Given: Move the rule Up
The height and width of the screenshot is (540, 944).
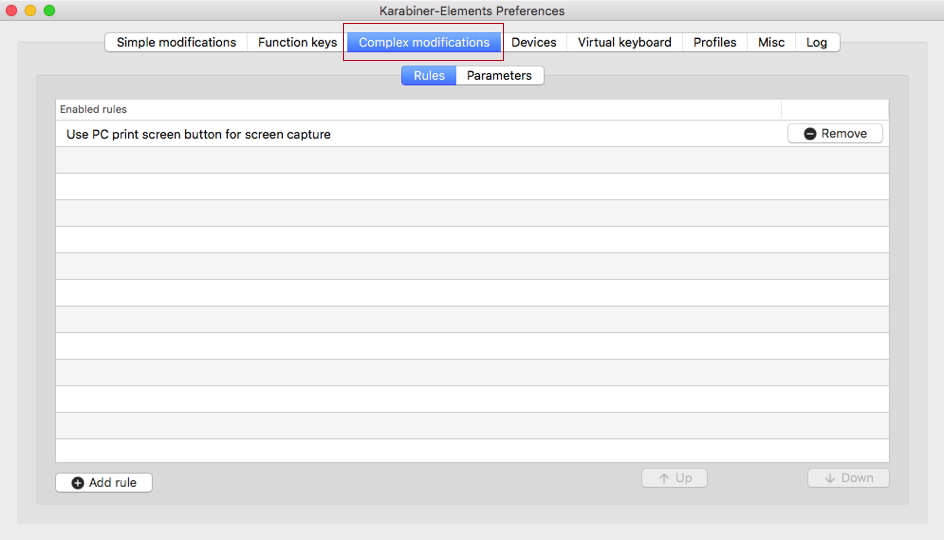Looking at the screenshot, I should [x=674, y=478].
